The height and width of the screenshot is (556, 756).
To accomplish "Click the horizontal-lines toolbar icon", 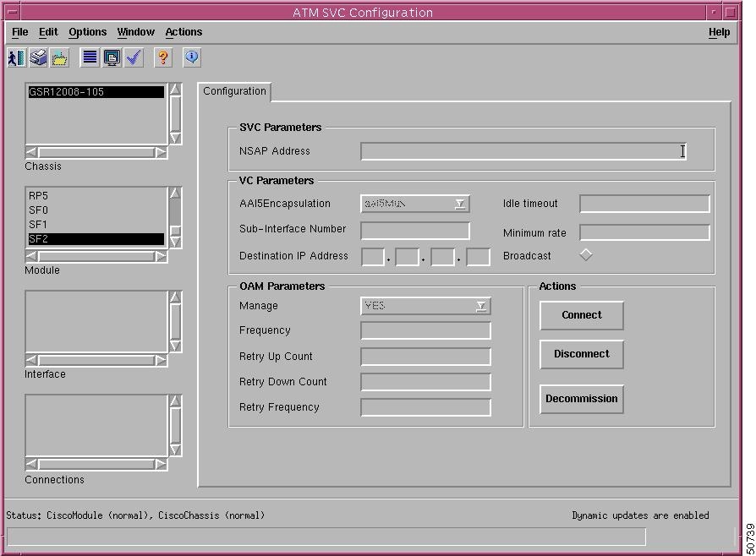I will point(90,57).
